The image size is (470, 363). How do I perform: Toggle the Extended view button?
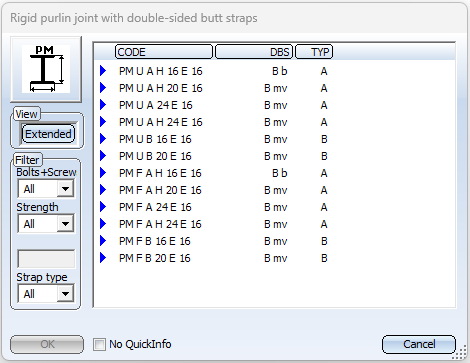click(48, 134)
